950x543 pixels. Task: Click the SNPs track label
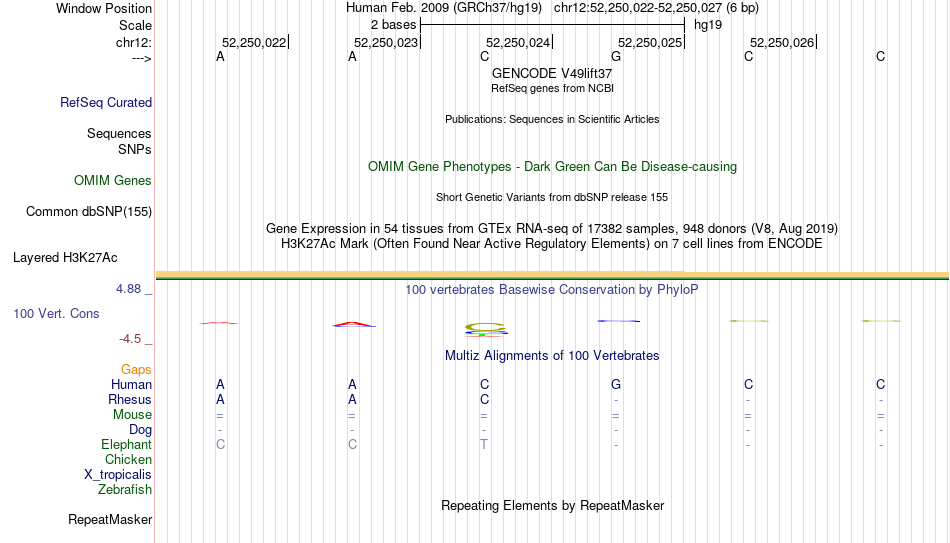[x=135, y=149]
